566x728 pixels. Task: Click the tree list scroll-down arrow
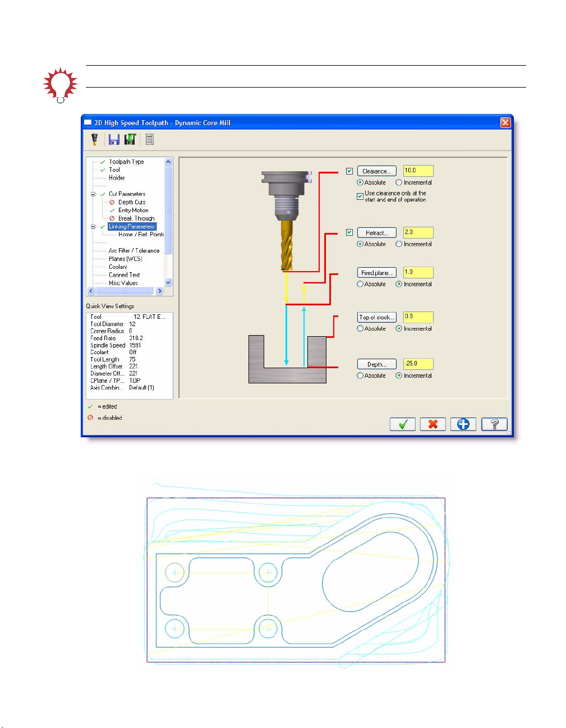click(168, 283)
